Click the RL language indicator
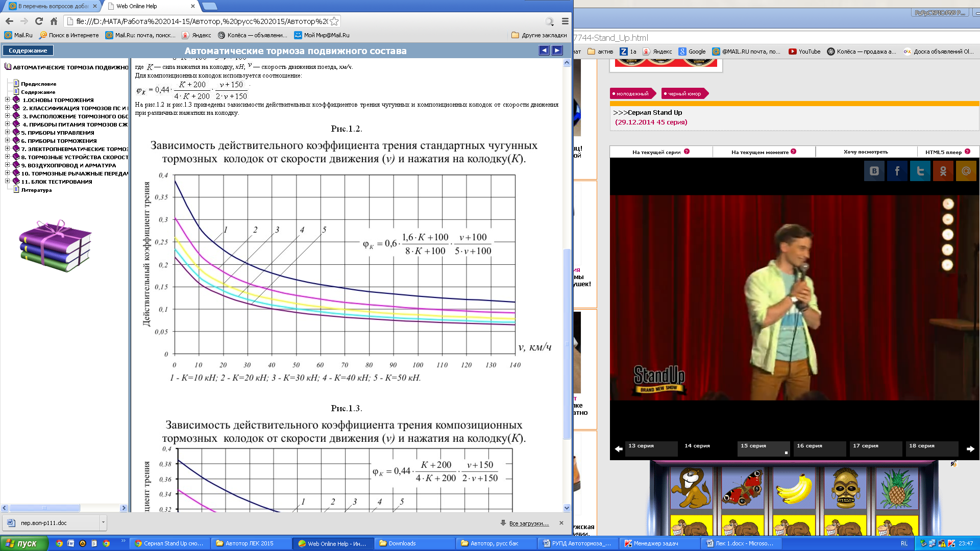 tap(904, 543)
